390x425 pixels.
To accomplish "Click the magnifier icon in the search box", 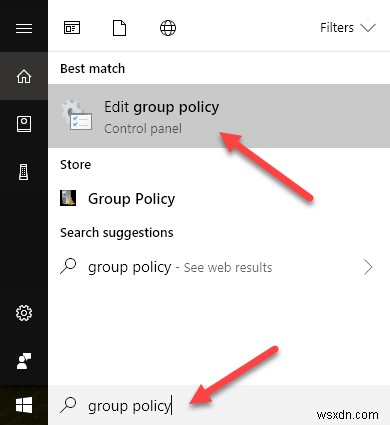I will [68, 405].
